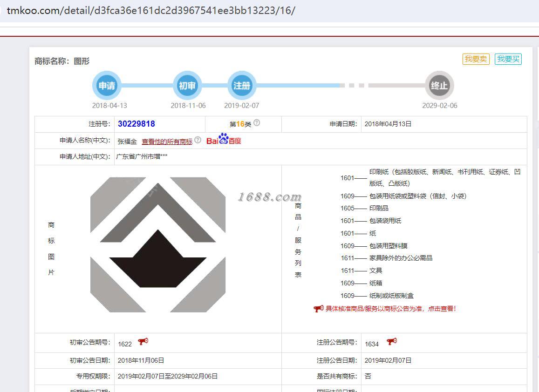Click the gray 终止 stage circle
539x392 pixels.
(x=439, y=86)
